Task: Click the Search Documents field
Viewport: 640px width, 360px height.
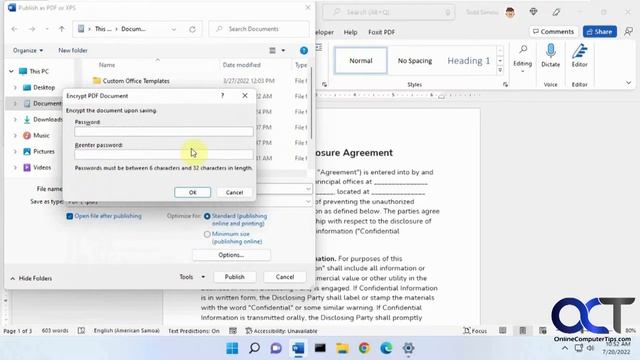Action: 259,29
